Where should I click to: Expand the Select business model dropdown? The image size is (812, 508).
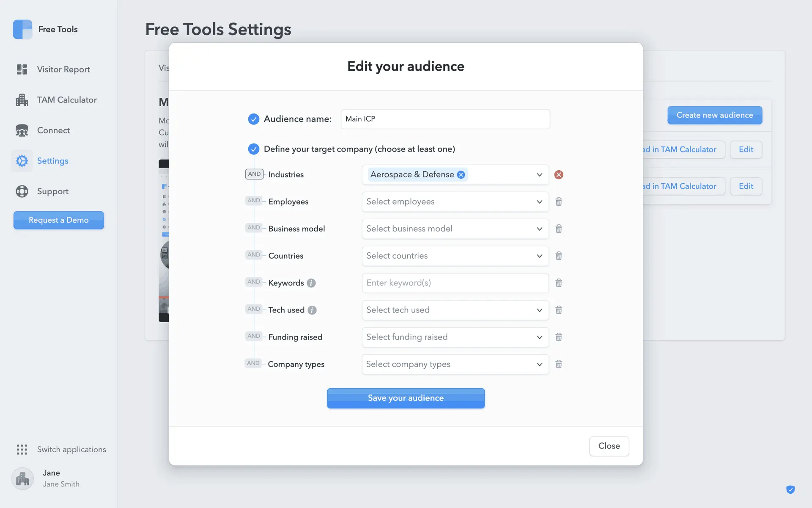(x=455, y=229)
